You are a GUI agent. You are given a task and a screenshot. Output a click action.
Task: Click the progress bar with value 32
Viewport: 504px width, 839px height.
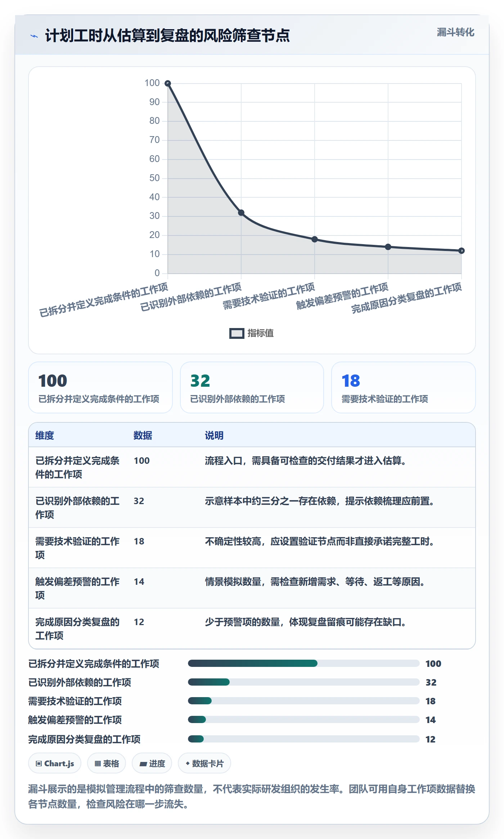[304, 682]
